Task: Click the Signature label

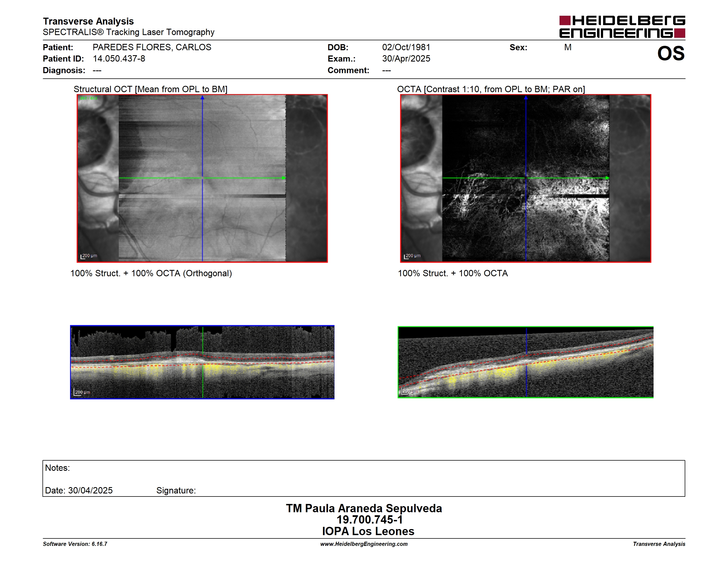Action: pos(176,490)
